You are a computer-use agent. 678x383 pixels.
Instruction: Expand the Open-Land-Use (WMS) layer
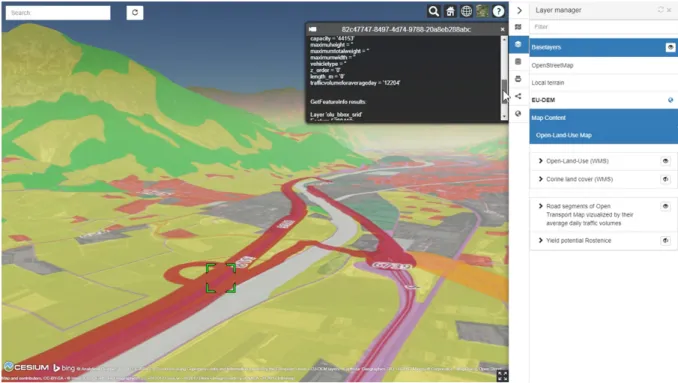pyautogui.click(x=540, y=161)
